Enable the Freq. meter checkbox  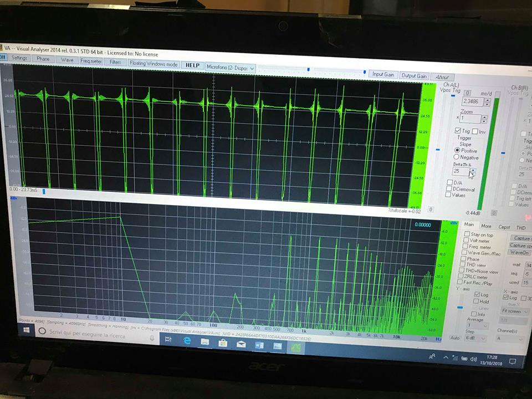pos(465,246)
